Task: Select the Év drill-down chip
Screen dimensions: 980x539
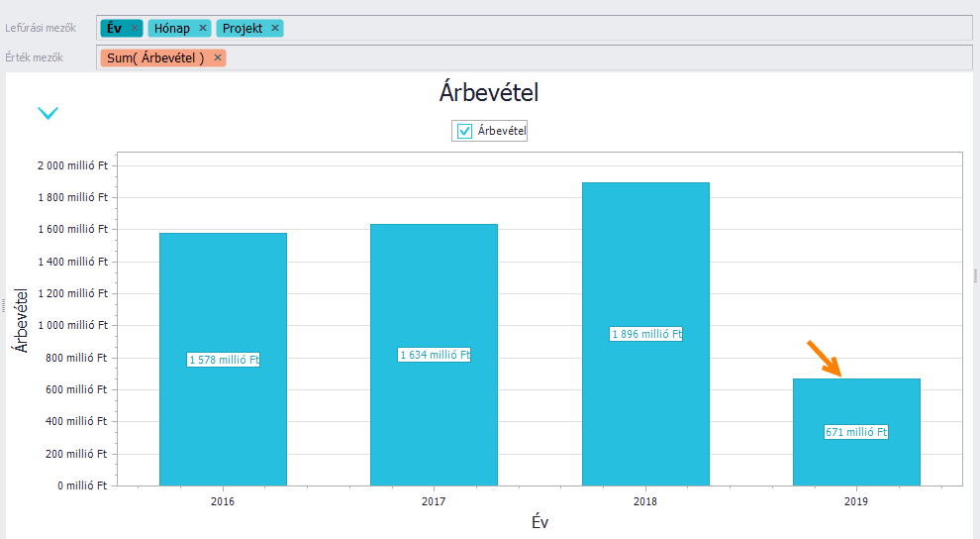Action: (x=114, y=29)
